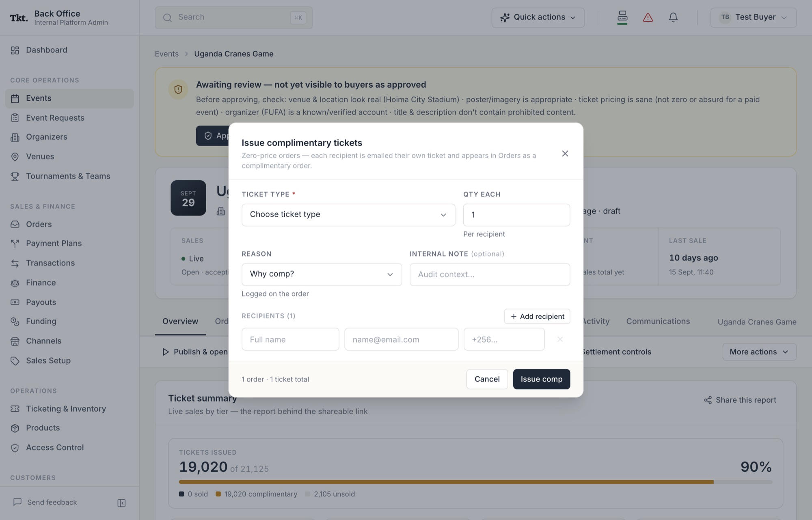Open the notifications bell
812x520 pixels.
[x=673, y=17]
